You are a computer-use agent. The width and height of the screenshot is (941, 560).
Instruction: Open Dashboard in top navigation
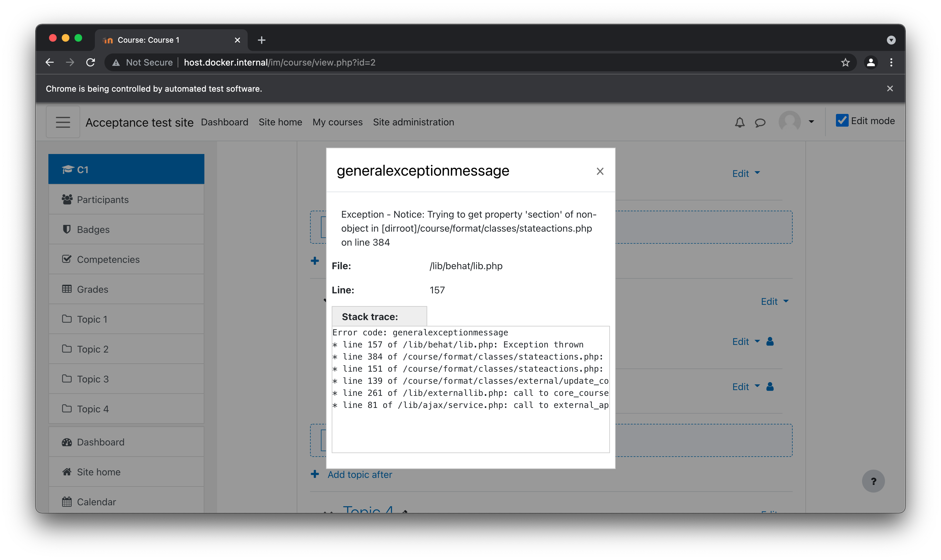(x=225, y=122)
